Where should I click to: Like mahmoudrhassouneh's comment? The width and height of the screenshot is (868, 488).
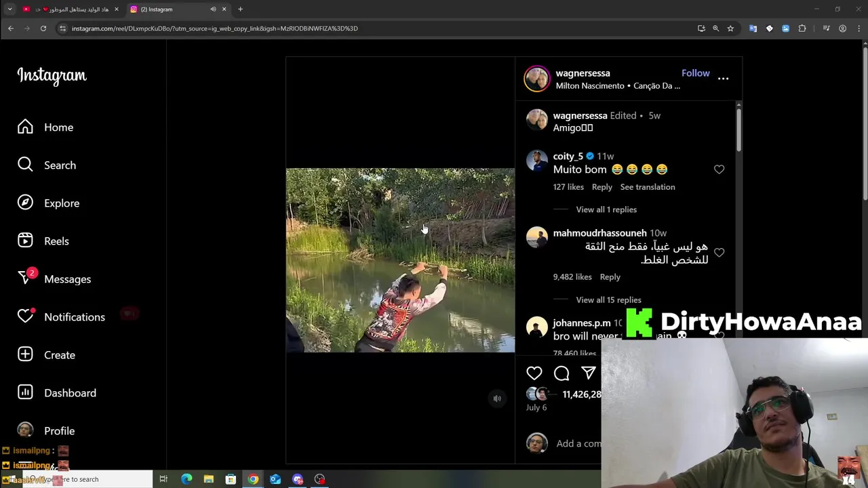click(x=719, y=252)
